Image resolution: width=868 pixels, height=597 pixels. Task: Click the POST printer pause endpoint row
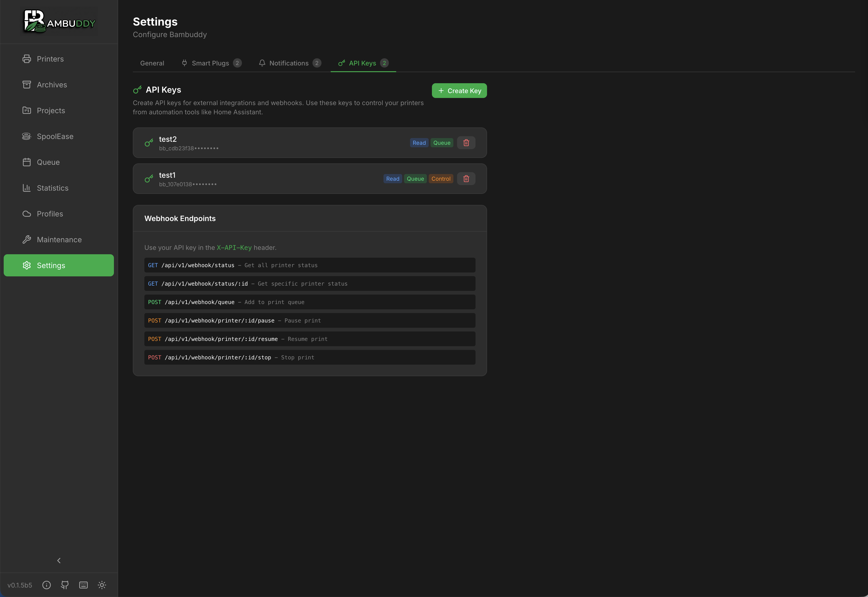310,320
